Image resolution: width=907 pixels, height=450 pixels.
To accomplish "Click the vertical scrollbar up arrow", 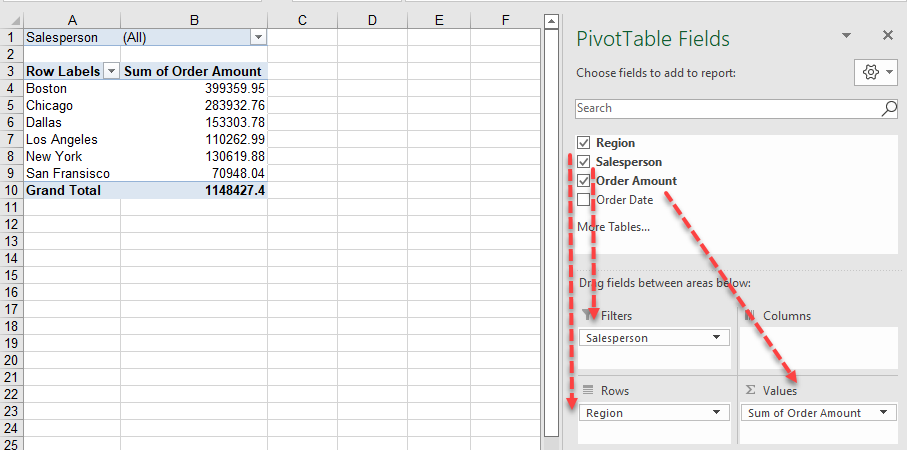I will 550,21.
